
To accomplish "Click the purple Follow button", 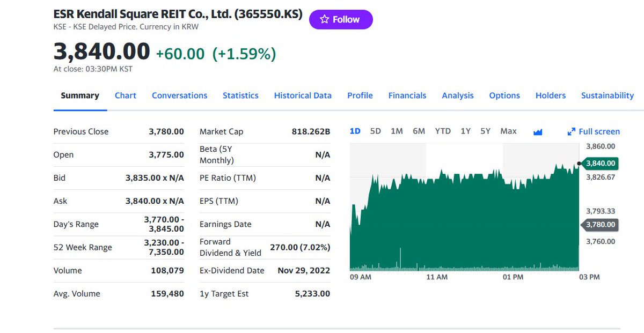I will pyautogui.click(x=341, y=19).
